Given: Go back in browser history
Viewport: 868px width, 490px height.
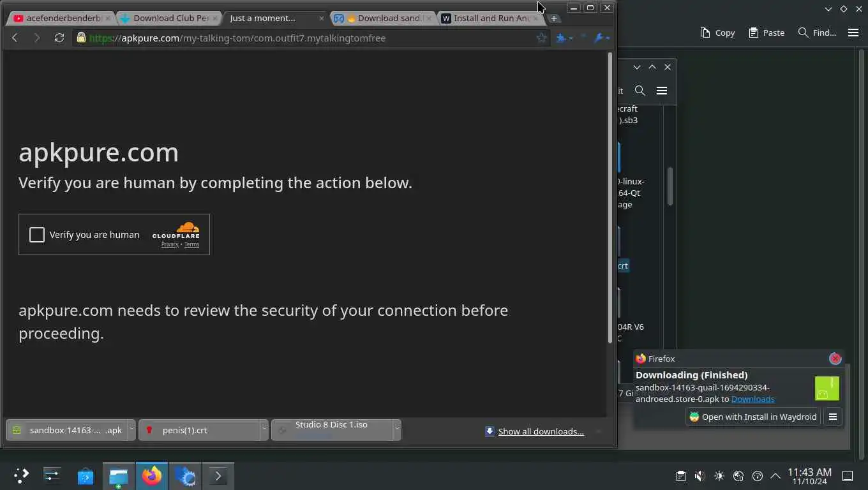Looking at the screenshot, I should tap(15, 38).
